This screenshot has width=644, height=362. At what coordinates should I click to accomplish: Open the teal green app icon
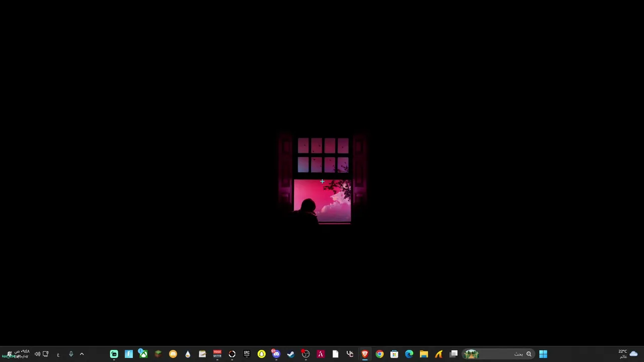(114, 354)
